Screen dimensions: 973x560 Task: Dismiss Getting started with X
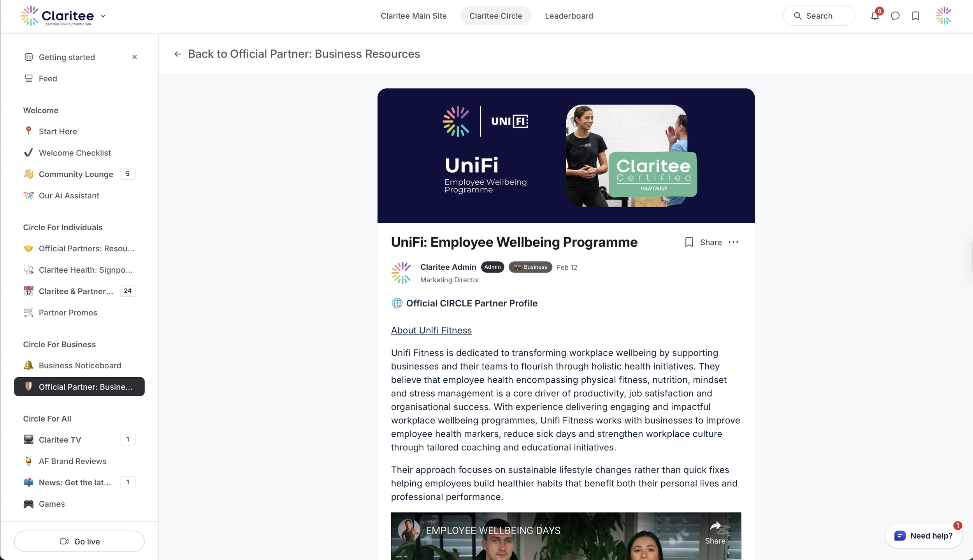[135, 57]
